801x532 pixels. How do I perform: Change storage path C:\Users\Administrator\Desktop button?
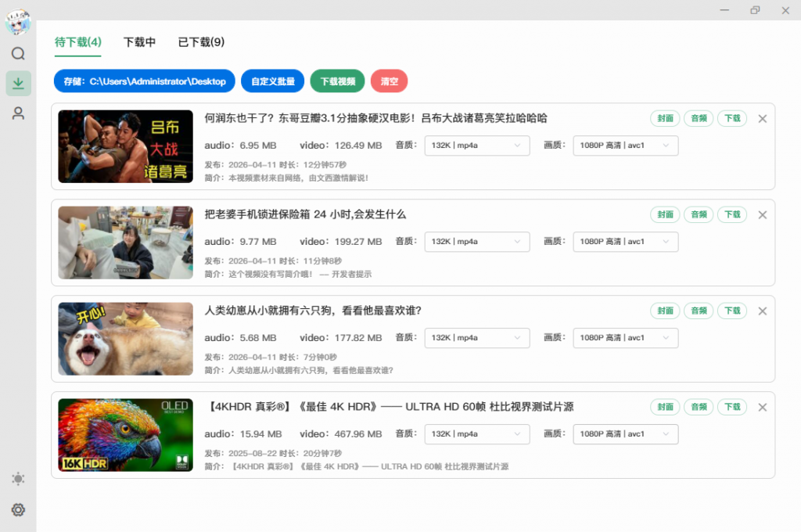tap(145, 81)
